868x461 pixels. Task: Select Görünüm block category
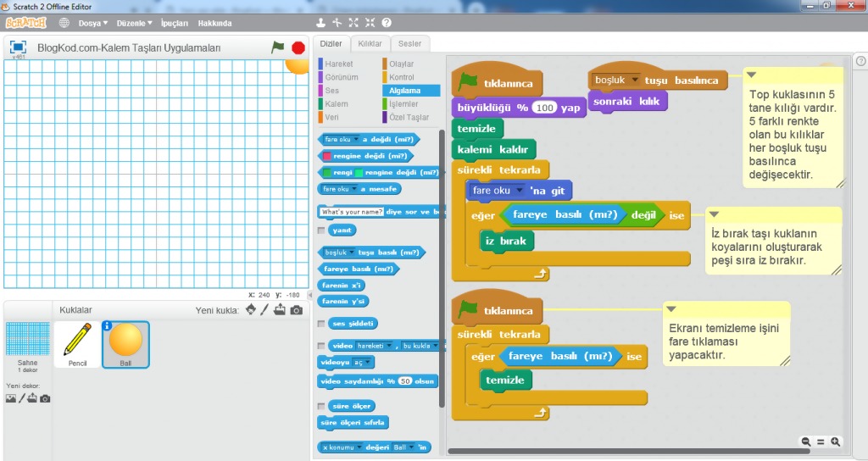pyautogui.click(x=341, y=77)
